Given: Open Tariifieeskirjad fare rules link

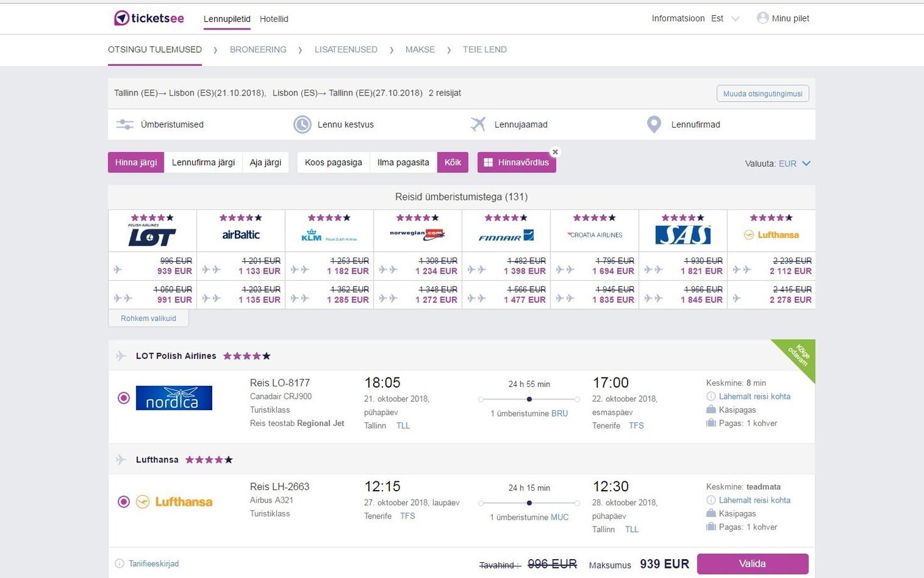Looking at the screenshot, I should 154,564.
